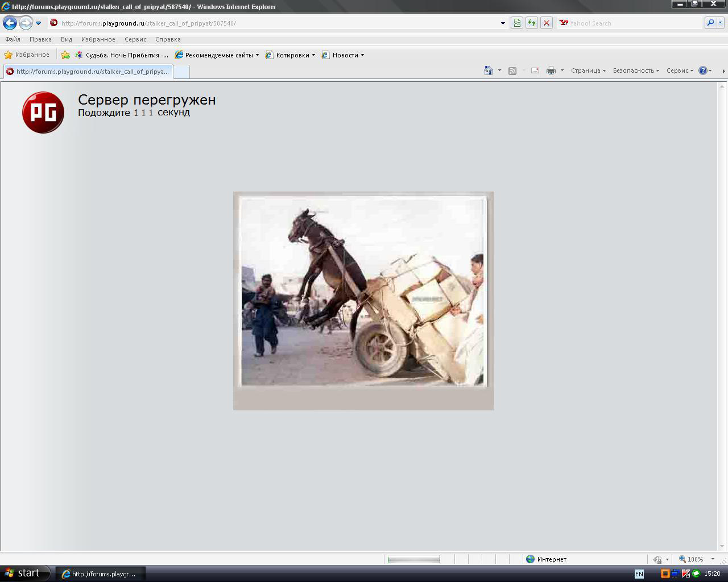Click the Internet Explorer taskbar button

point(100,574)
